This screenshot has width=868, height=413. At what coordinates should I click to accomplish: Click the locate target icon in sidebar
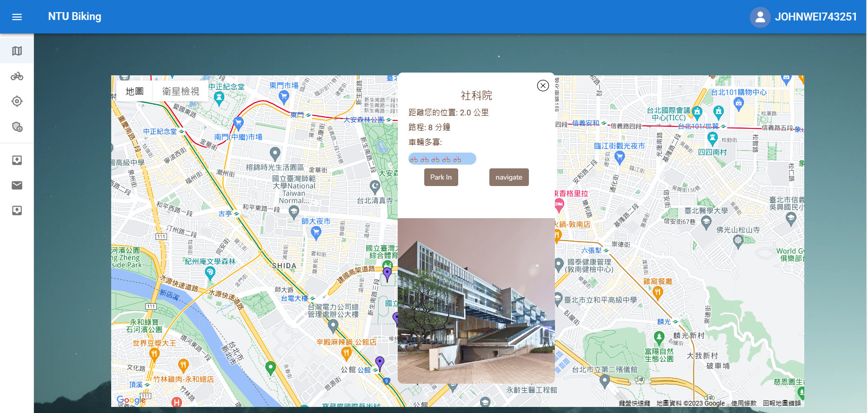coord(17,101)
